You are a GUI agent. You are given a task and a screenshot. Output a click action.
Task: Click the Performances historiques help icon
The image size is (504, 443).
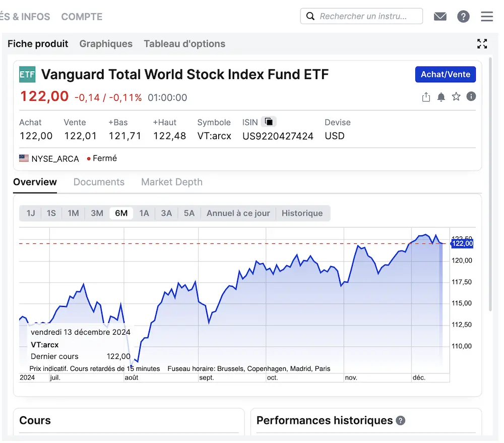click(401, 420)
